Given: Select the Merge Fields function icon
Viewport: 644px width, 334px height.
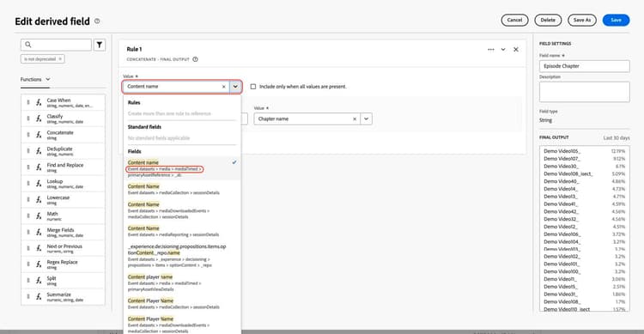Looking at the screenshot, I should [39, 232].
